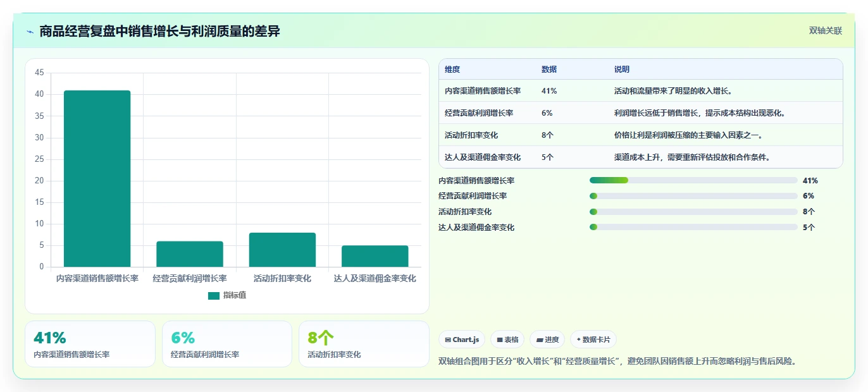
Task: Click the 活动折扣率变化 bar in chart
Action: pyautogui.click(x=282, y=250)
